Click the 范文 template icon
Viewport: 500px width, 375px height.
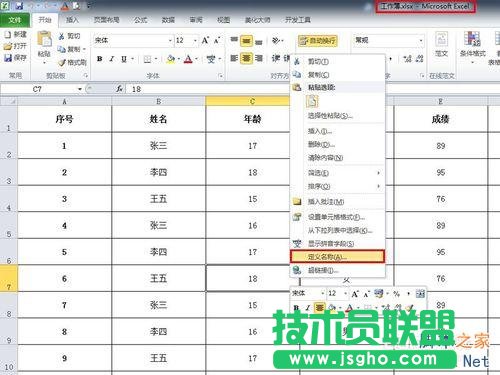441,39
